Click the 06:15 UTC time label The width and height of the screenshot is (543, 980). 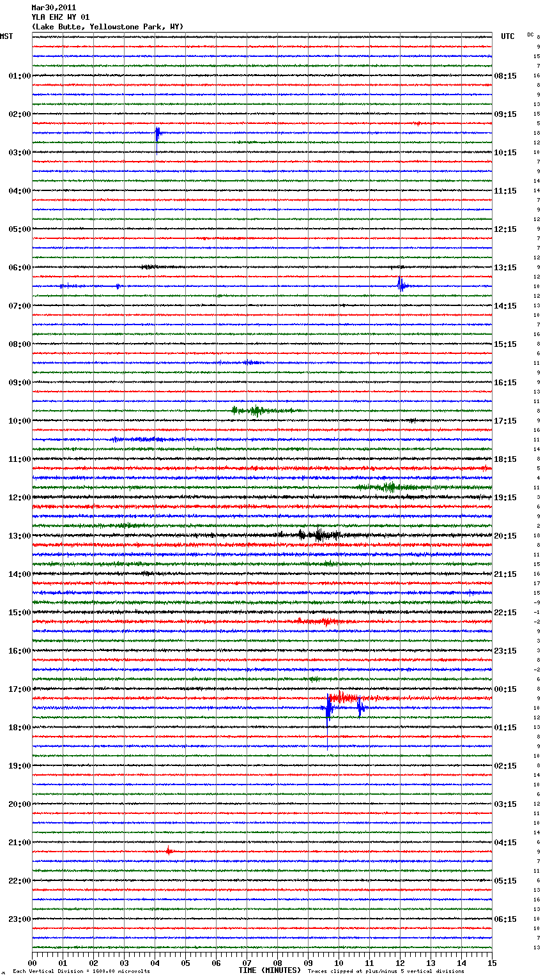point(505,919)
